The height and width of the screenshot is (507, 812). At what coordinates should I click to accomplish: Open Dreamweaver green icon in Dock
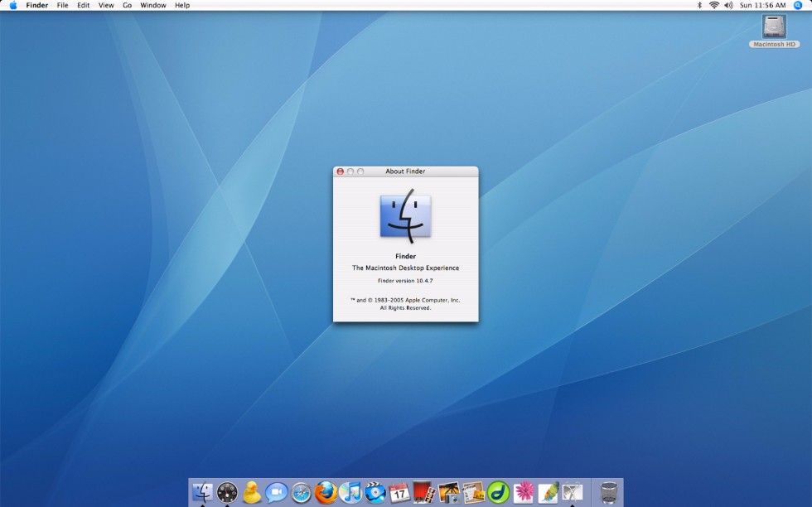498,492
